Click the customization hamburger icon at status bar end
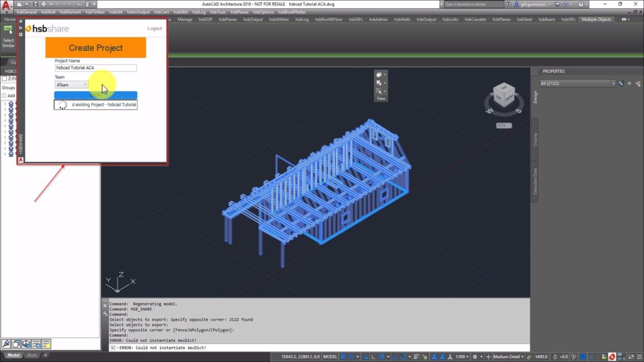 [639, 357]
